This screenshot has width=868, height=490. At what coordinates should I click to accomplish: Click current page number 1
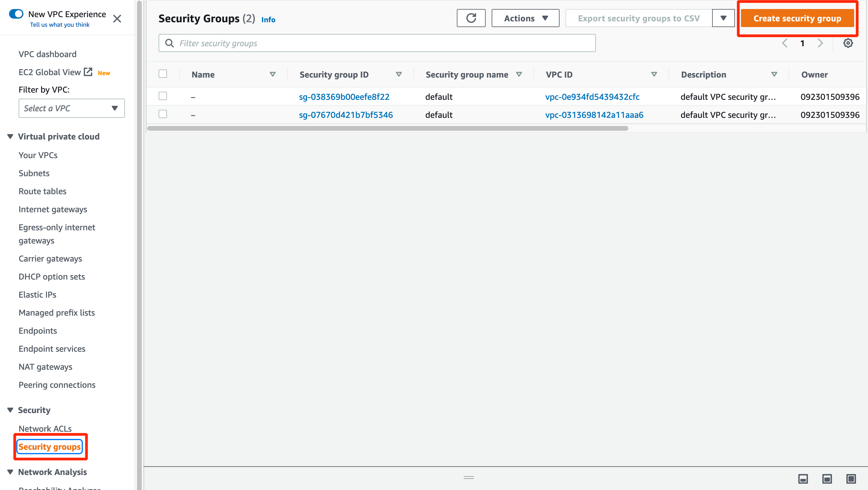click(x=802, y=43)
